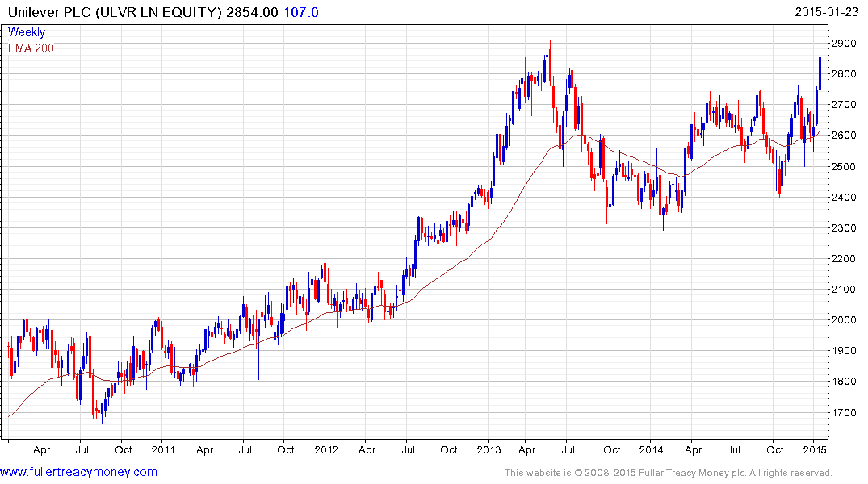Click the 2300 price axis label
The height and width of the screenshot is (484, 868).
pos(844,228)
